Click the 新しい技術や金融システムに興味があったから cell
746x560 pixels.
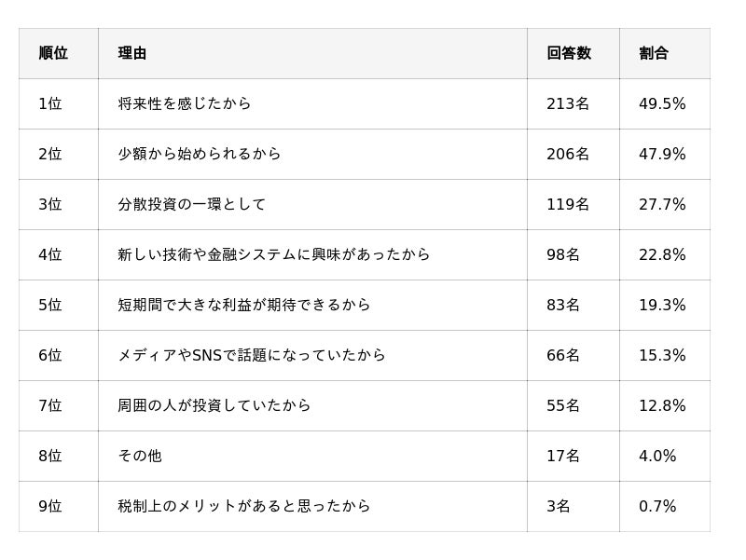pos(274,254)
